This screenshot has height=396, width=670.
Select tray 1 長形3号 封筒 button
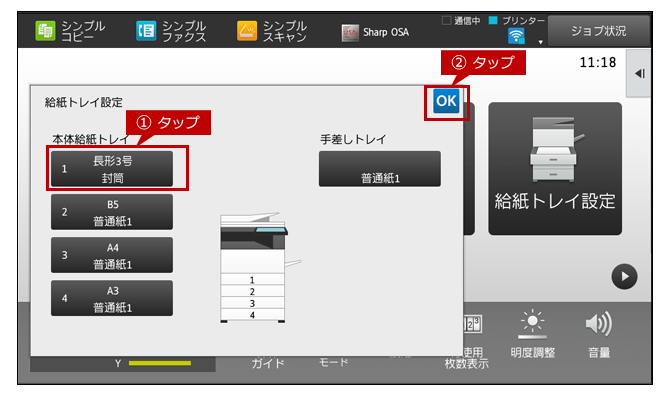coord(112,168)
